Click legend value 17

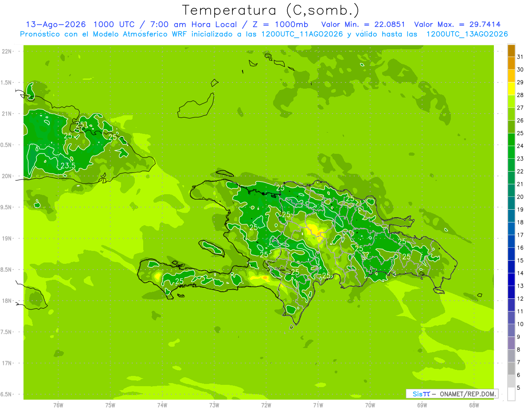click(x=520, y=235)
